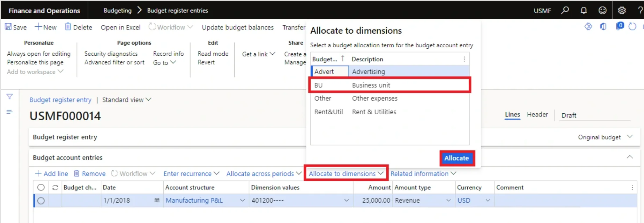The width and height of the screenshot is (644, 223).
Task: Click Personalize this page
Action: 35,62
